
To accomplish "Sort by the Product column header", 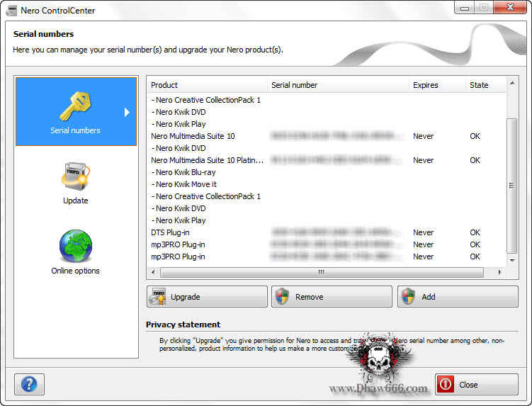I will tap(208, 85).
